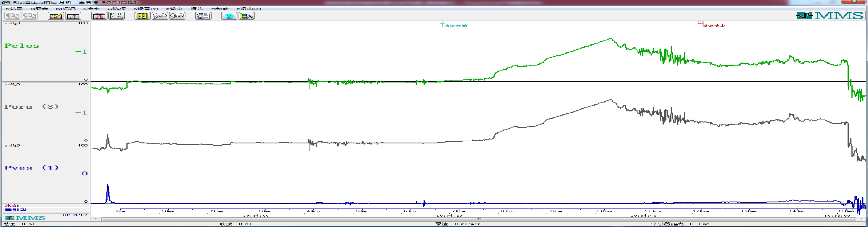Open the last menu item ending with (Z)

249,8
